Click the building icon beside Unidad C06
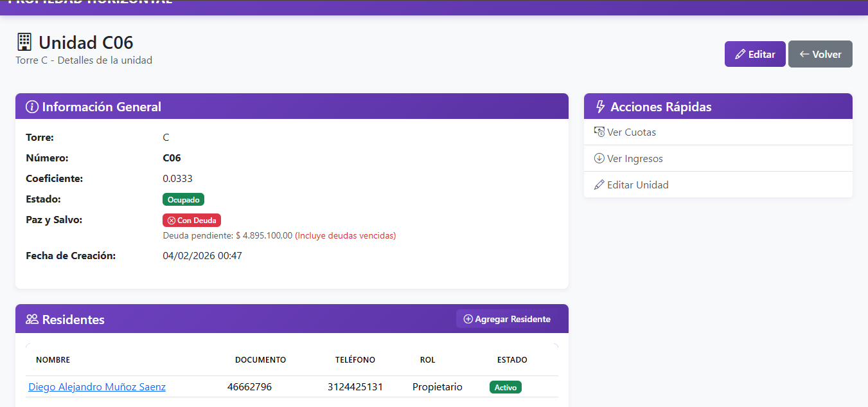This screenshot has width=868, height=407. tap(24, 42)
